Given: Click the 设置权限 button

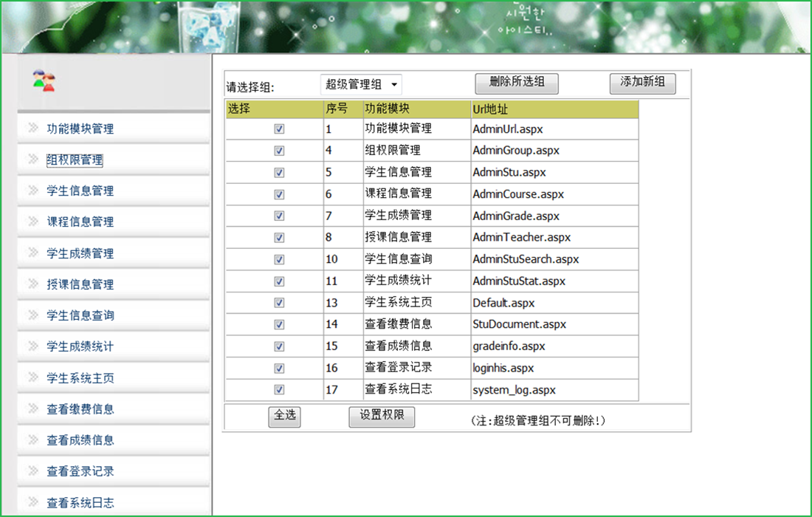Looking at the screenshot, I should click(382, 416).
